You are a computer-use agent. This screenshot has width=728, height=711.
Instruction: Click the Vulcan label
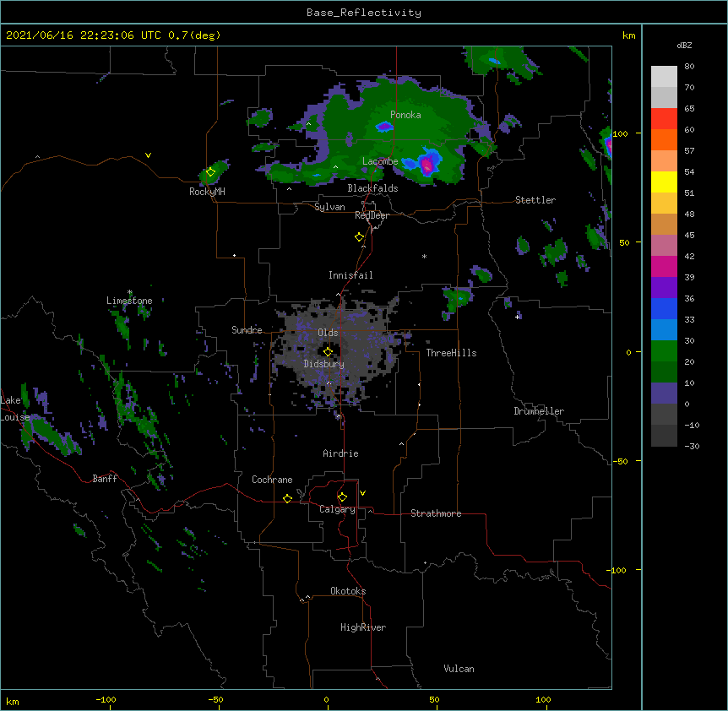[459, 669]
